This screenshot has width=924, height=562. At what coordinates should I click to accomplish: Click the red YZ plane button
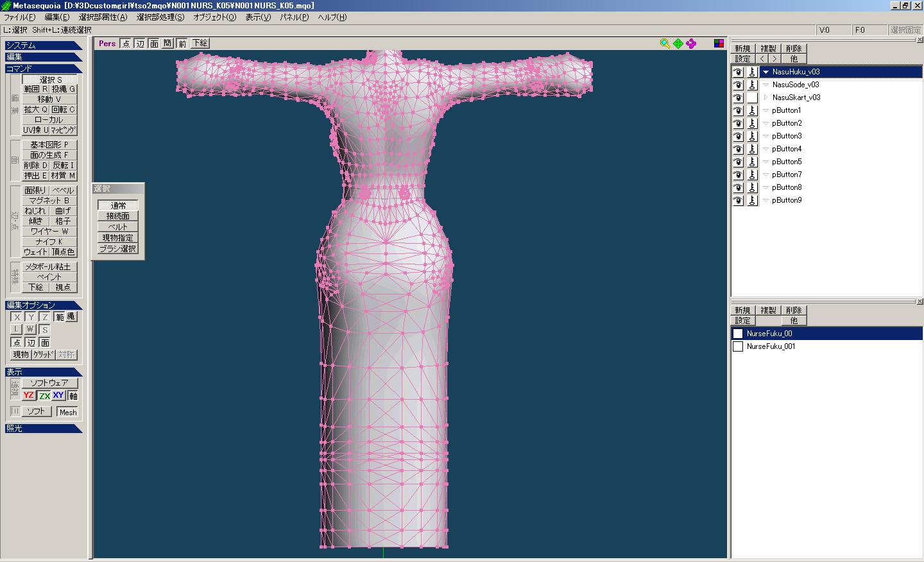tap(28, 396)
